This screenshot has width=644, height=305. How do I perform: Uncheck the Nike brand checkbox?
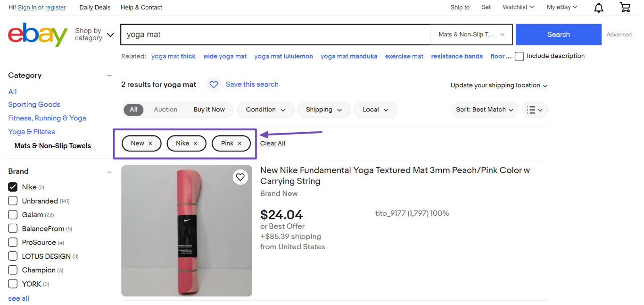coord(13,187)
